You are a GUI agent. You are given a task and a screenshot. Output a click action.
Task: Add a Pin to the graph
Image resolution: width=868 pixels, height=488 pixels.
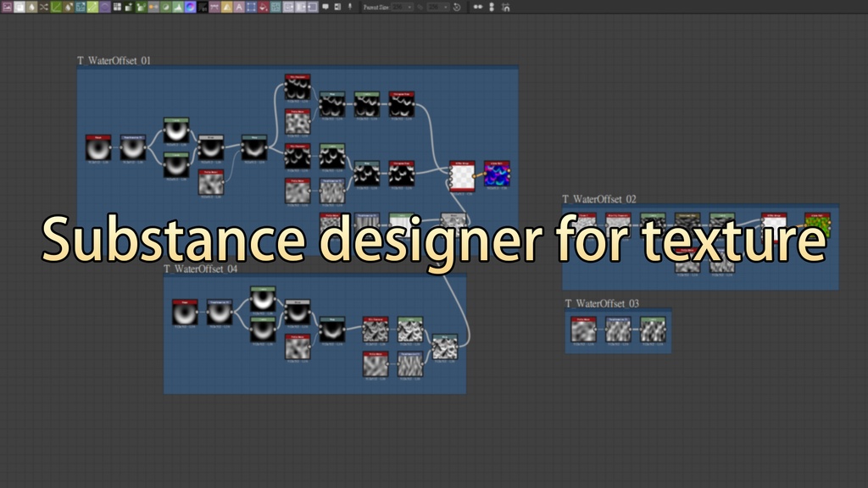[x=350, y=7]
